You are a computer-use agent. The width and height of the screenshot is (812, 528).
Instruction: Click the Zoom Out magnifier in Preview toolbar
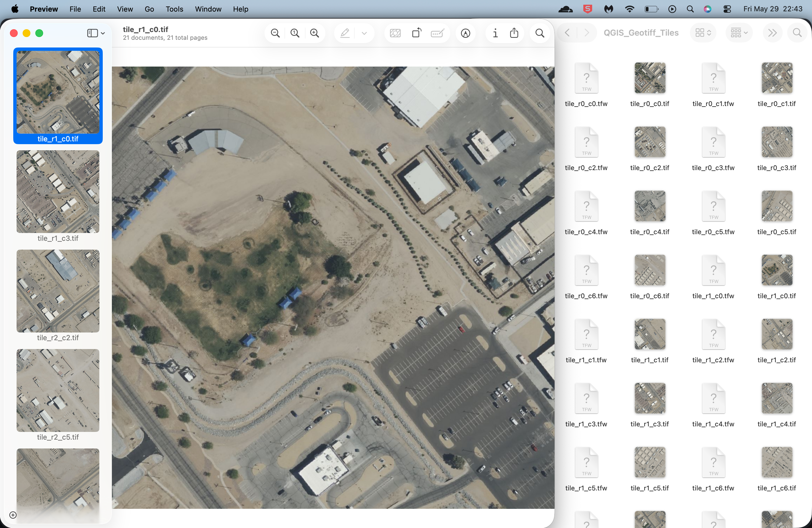[x=275, y=33]
